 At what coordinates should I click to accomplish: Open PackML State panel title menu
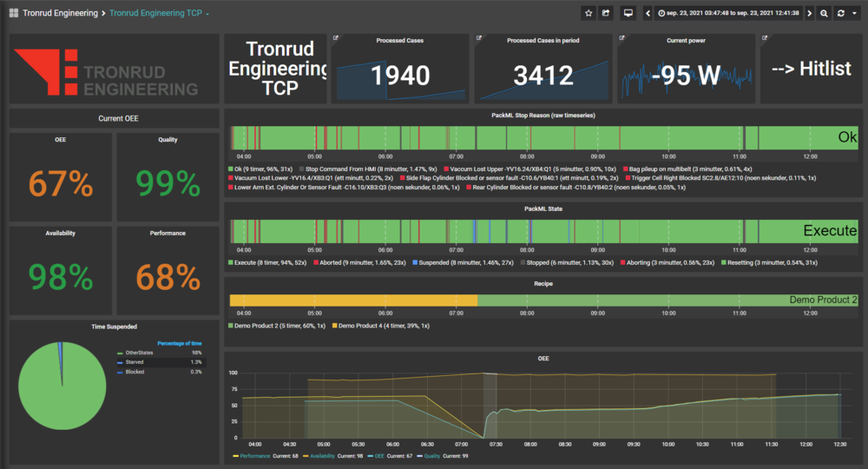[543, 208]
